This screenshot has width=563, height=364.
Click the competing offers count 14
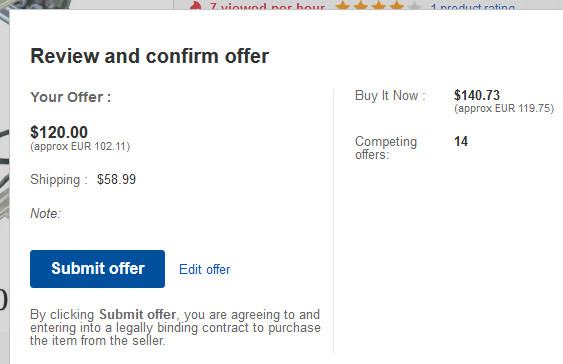[461, 141]
